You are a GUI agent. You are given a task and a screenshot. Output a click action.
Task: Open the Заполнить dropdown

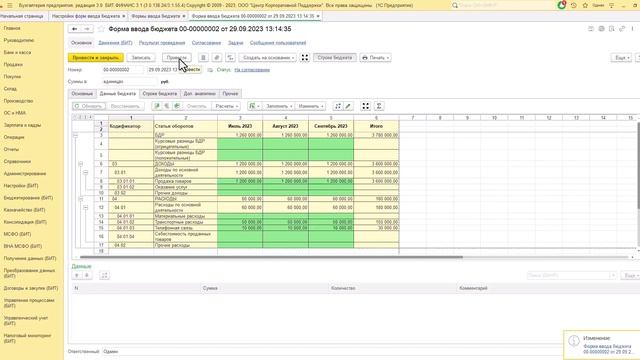click(x=278, y=106)
